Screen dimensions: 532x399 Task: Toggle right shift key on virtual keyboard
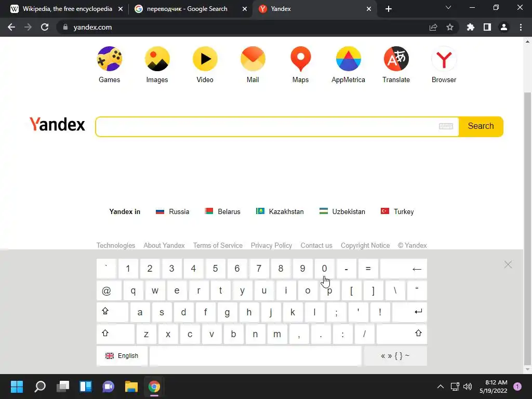[x=402, y=334]
